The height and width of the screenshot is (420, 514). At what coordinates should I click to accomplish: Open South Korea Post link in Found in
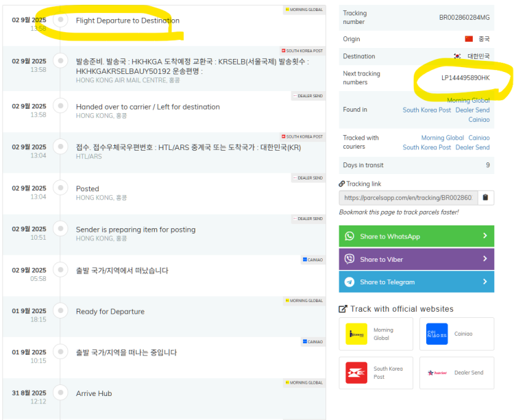427,110
